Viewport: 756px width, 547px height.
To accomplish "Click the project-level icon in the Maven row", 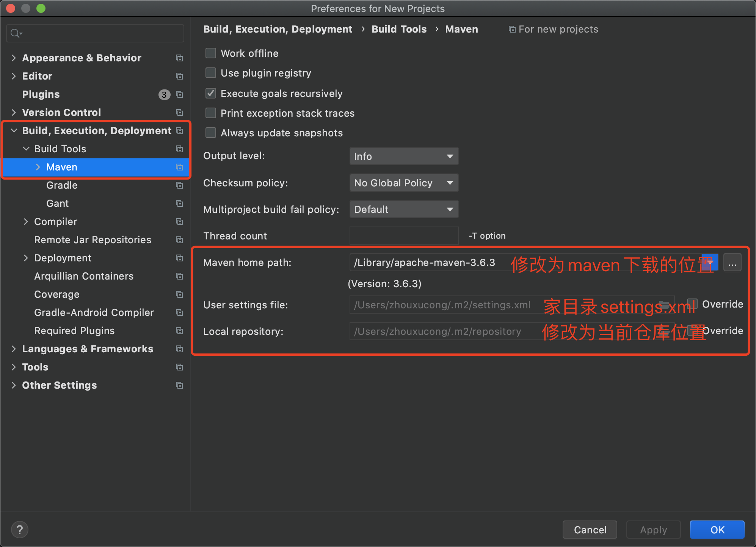I will tap(179, 167).
